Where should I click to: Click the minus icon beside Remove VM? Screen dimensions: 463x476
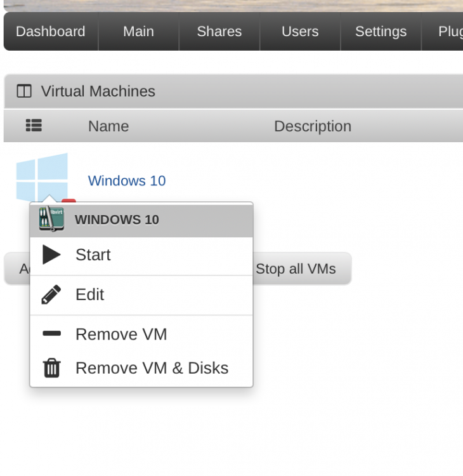pos(52,334)
